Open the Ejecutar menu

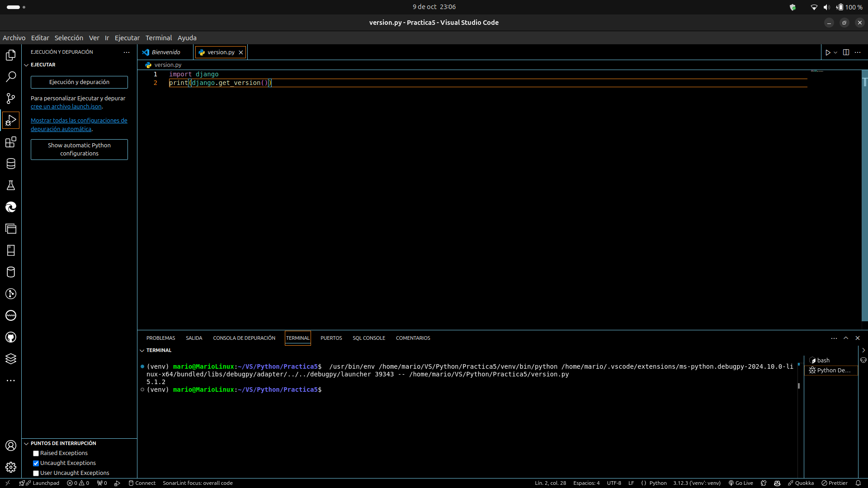point(127,38)
